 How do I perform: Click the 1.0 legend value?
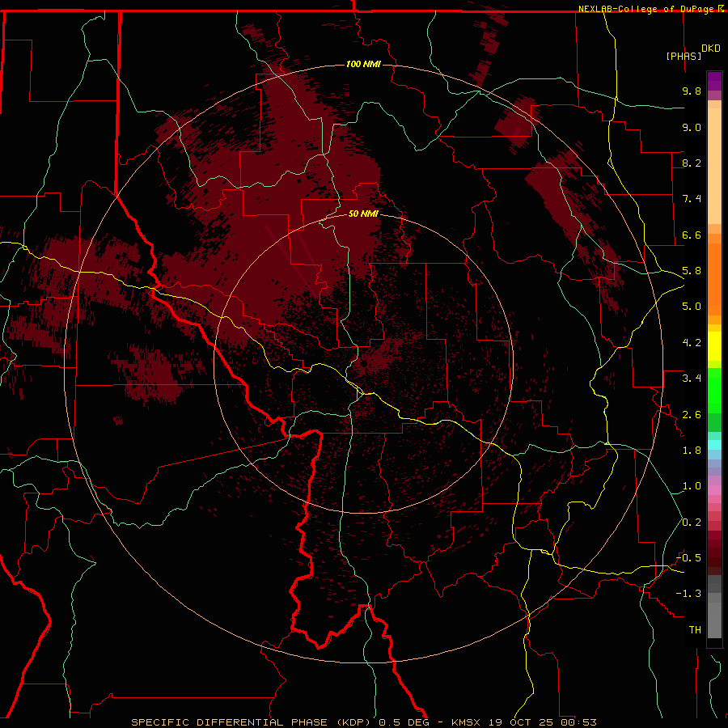(692, 486)
